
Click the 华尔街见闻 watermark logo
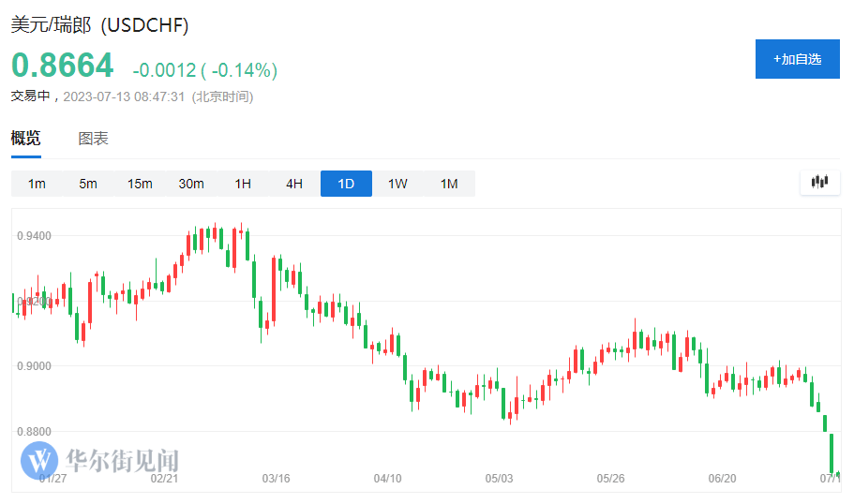(x=100, y=460)
